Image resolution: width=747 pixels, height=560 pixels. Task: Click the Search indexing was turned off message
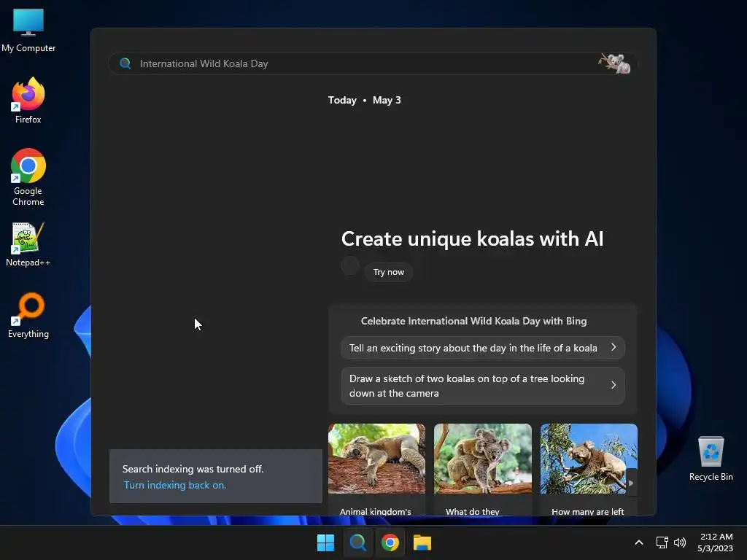[193, 469]
